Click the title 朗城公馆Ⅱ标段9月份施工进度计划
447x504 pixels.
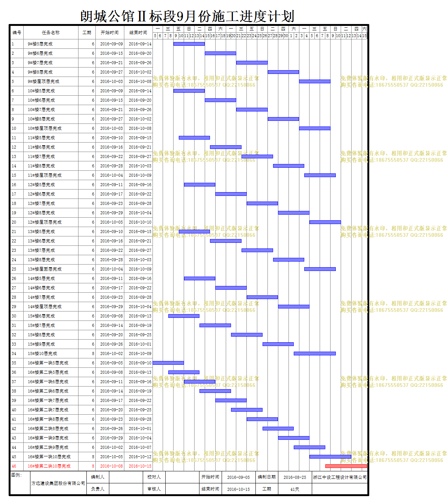187,16
